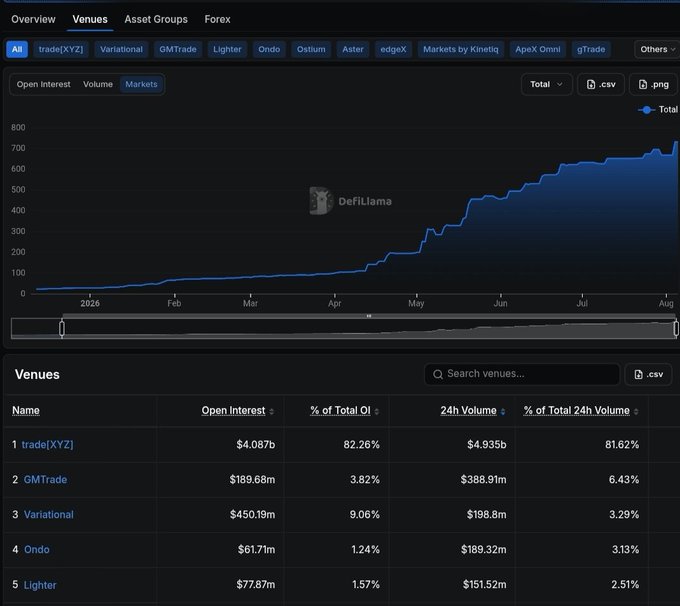Switch chart to Volume
This screenshot has height=606, width=680.
click(x=98, y=84)
